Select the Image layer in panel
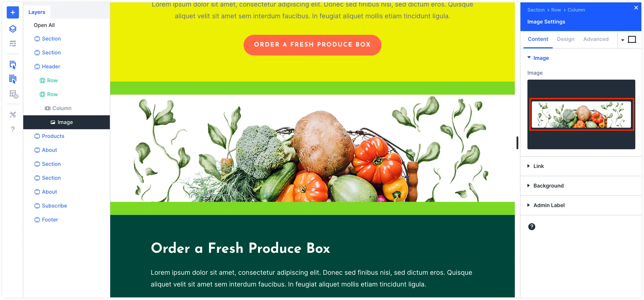Viewport: 644px width, 300px height. coord(65,122)
